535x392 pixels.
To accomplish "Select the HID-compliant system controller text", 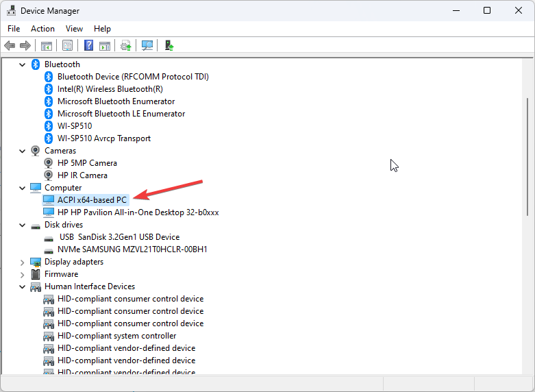I will [x=116, y=336].
